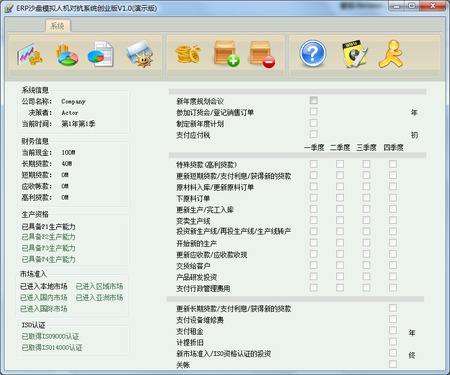Click current cash value 100M
This screenshot has height=375, width=450.
pyautogui.click(x=68, y=153)
